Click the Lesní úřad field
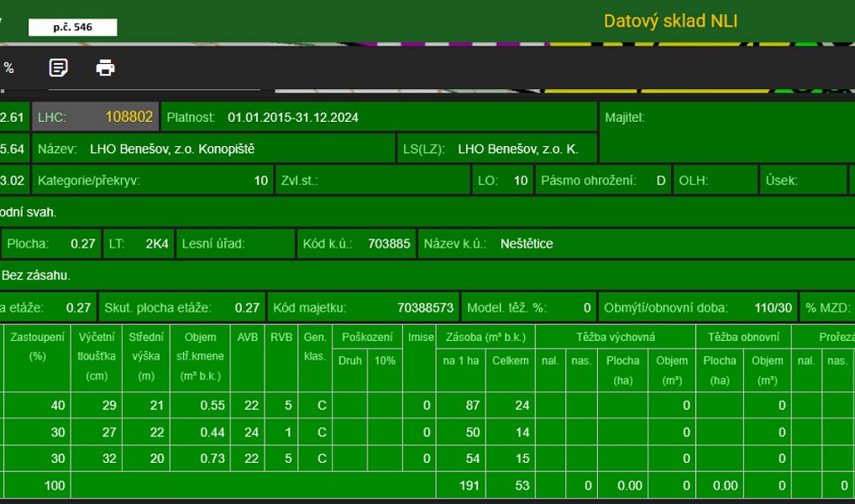The image size is (855, 504). (x=235, y=244)
